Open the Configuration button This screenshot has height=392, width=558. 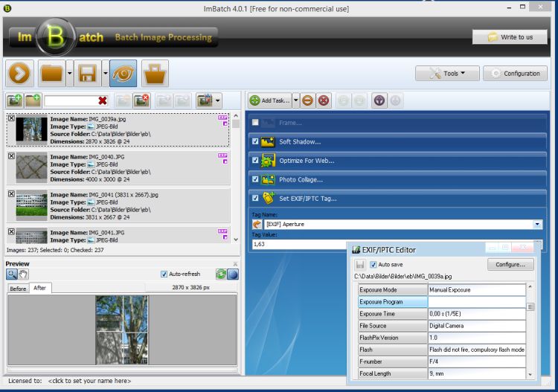[515, 74]
